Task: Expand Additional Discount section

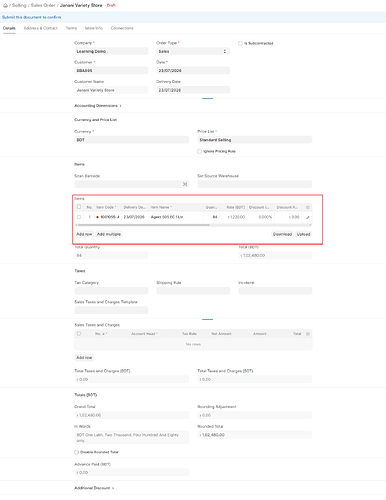Action: (x=94, y=488)
